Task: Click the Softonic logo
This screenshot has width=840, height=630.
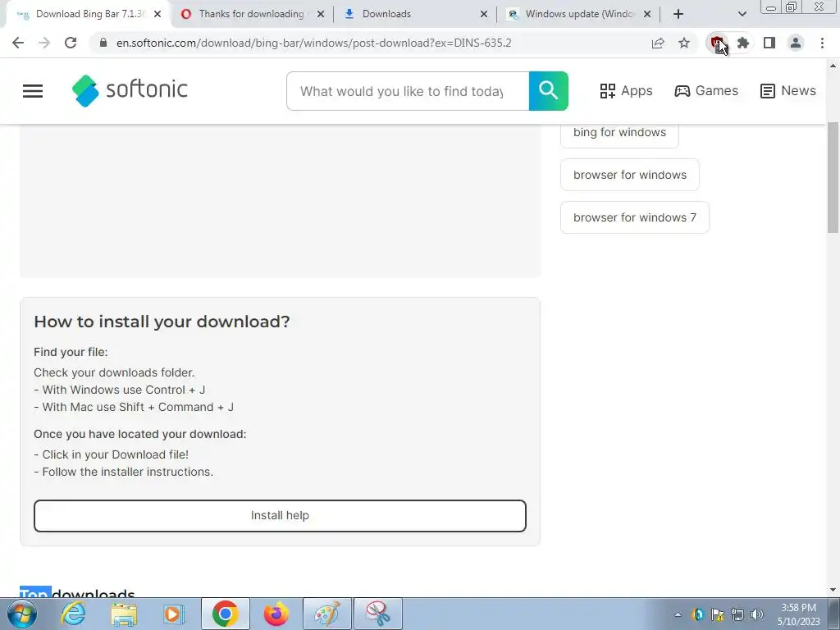Action: (130, 90)
